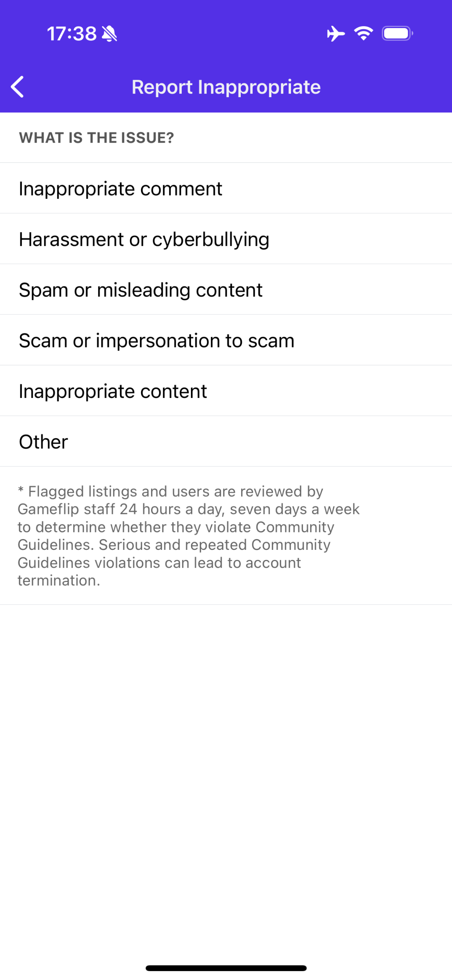452x980 pixels.
Task: Tap the WHAT IS THE ISSUE header
Action: pos(96,138)
